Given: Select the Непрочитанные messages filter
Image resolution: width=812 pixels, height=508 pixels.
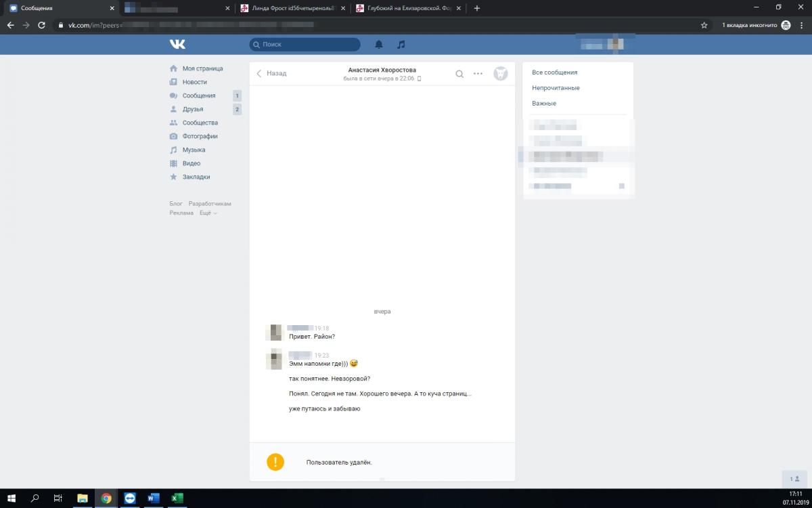Looking at the screenshot, I should tap(556, 88).
